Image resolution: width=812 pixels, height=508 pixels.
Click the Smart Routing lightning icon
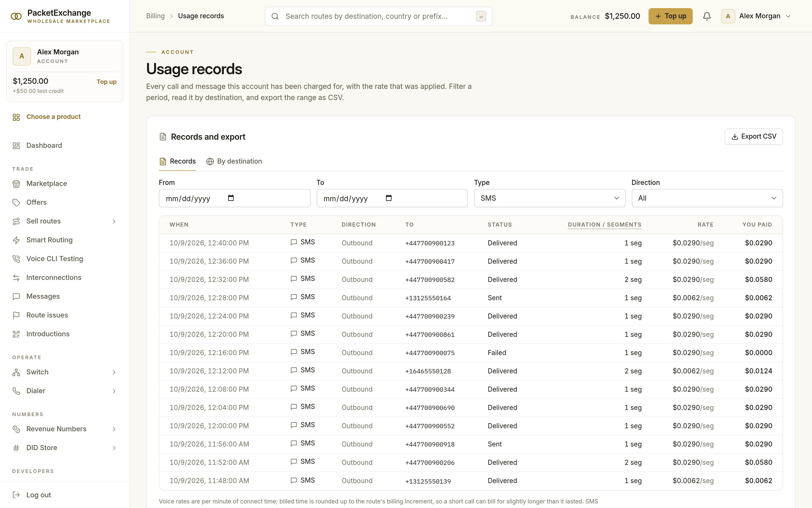[16, 240]
